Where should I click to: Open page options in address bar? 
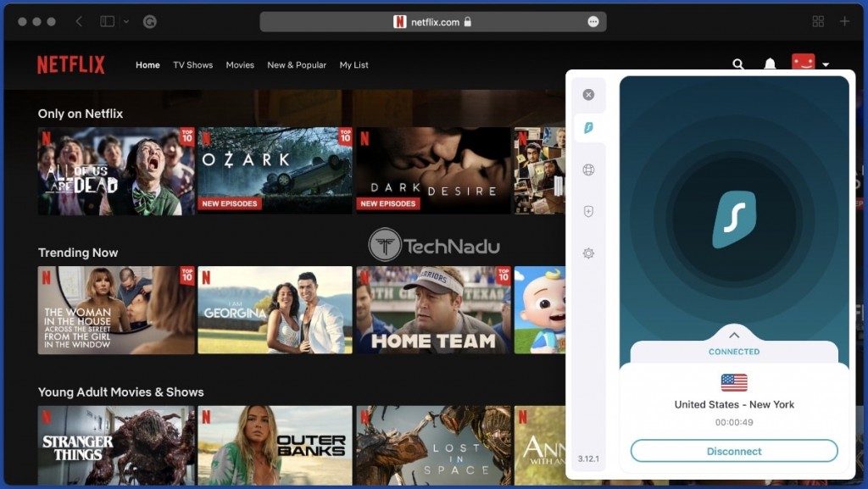(x=593, y=21)
